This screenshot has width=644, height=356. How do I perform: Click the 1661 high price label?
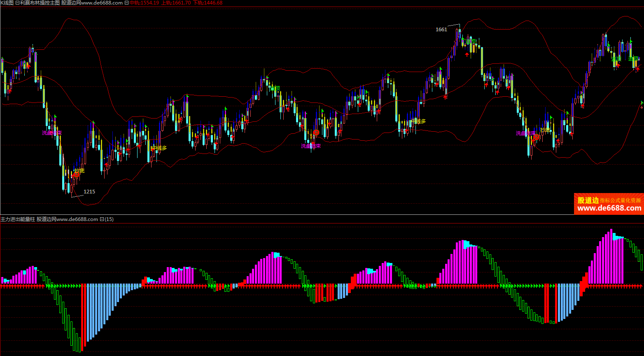coord(441,30)
